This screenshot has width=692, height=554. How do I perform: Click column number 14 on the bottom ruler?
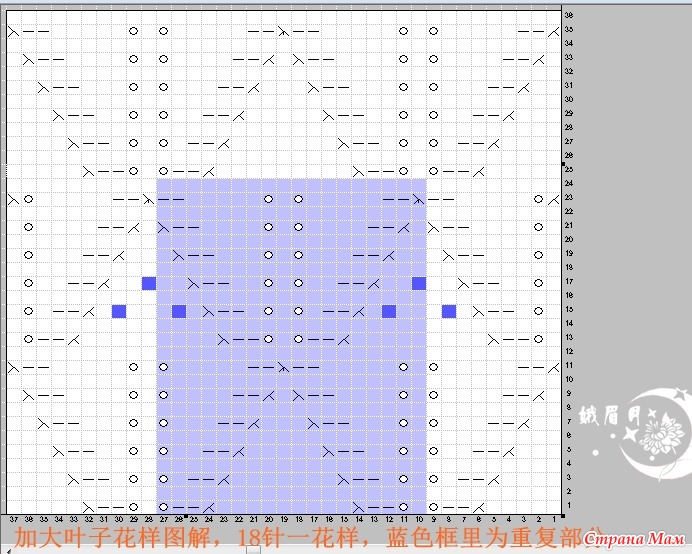click(x=359, y=520)
